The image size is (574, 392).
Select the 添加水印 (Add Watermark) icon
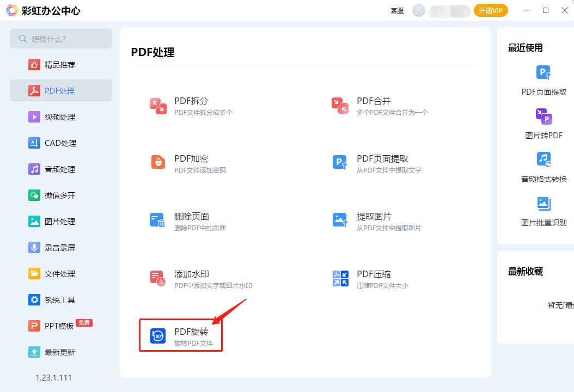click(x=157, y=279)
